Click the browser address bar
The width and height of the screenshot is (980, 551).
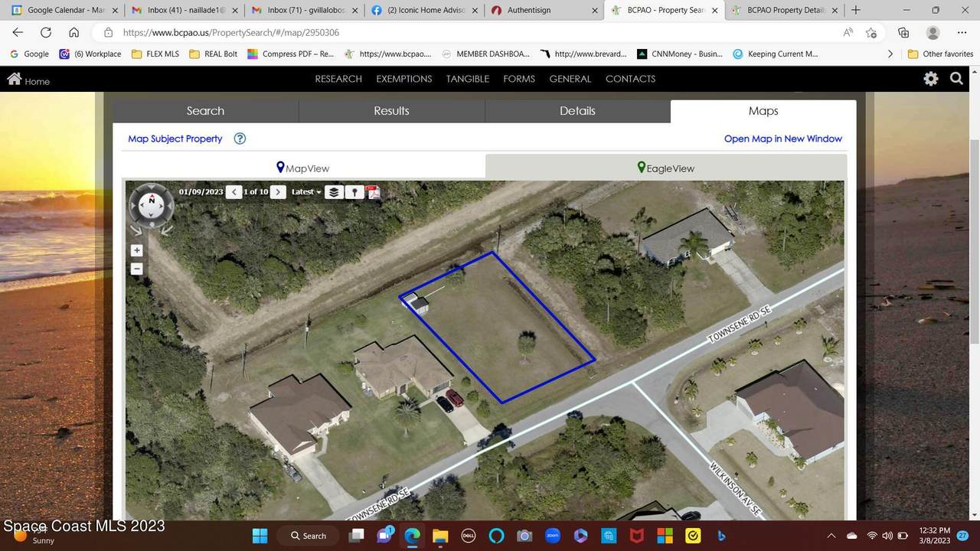point(459,33)
